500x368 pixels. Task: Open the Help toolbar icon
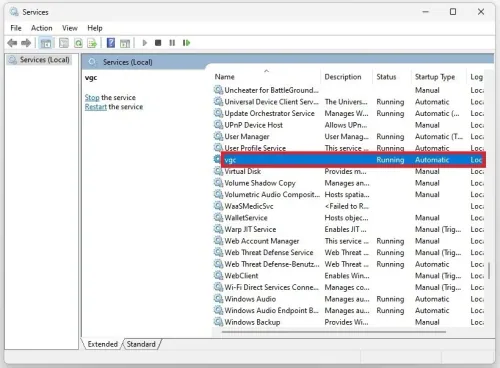111,43
